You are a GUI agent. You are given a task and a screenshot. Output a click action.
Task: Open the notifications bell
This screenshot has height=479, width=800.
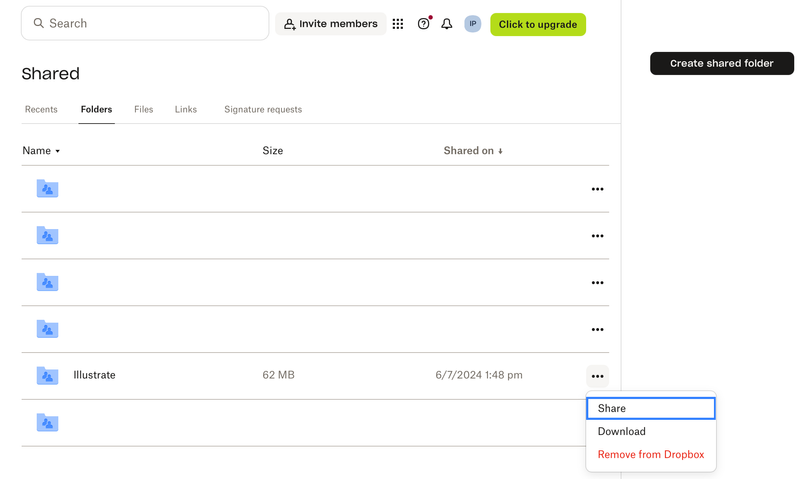click(x=447, y=24)
